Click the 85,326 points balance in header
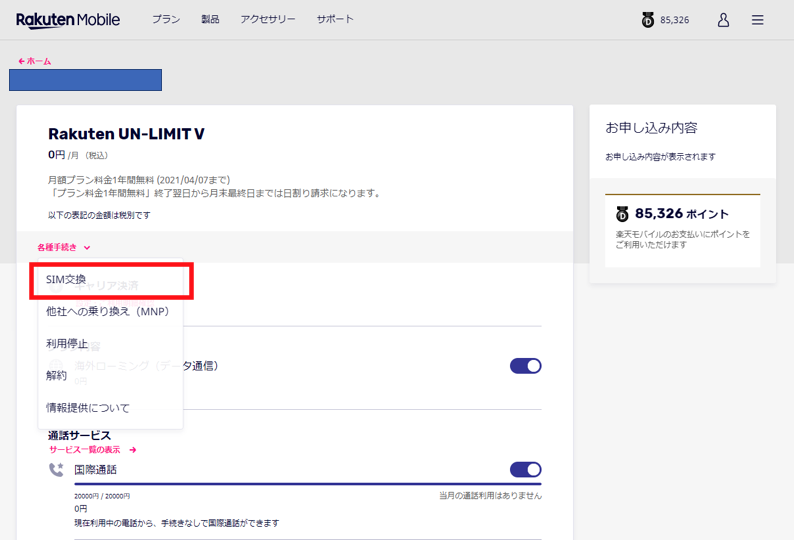The width and height of the screenshot is (794, 540). 674,20
